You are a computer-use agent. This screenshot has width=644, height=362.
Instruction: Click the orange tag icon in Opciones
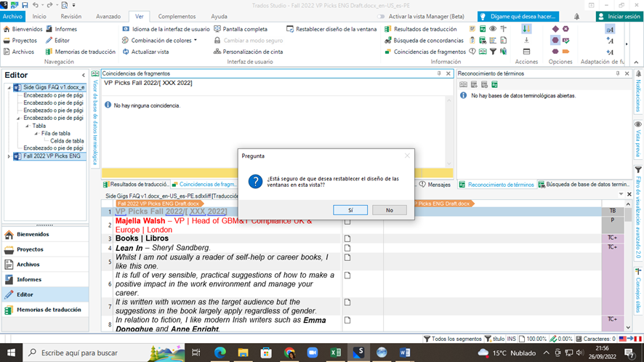point(565,52)
